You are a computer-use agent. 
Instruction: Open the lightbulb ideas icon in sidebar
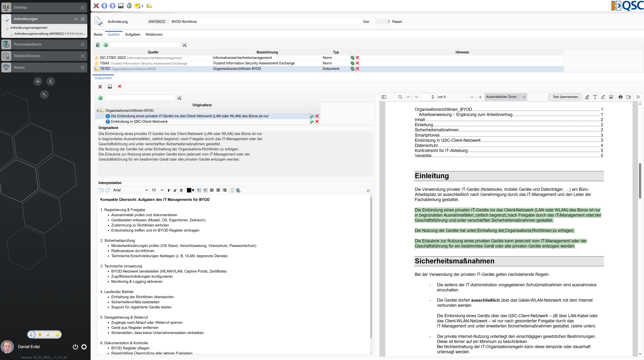pos(57,335)
